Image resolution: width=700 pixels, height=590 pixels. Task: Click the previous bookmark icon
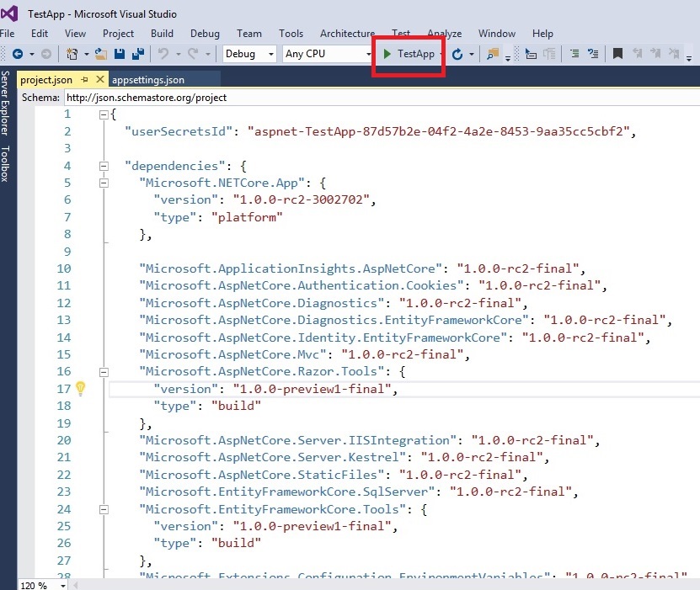coord(637,54)
